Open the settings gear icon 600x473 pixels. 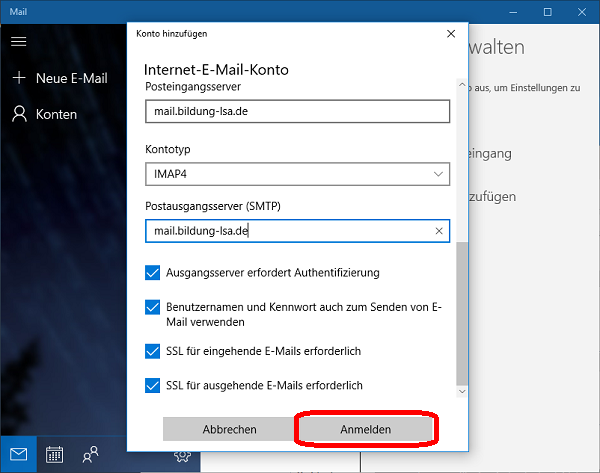pyautogui.click(x=181, y=456)
